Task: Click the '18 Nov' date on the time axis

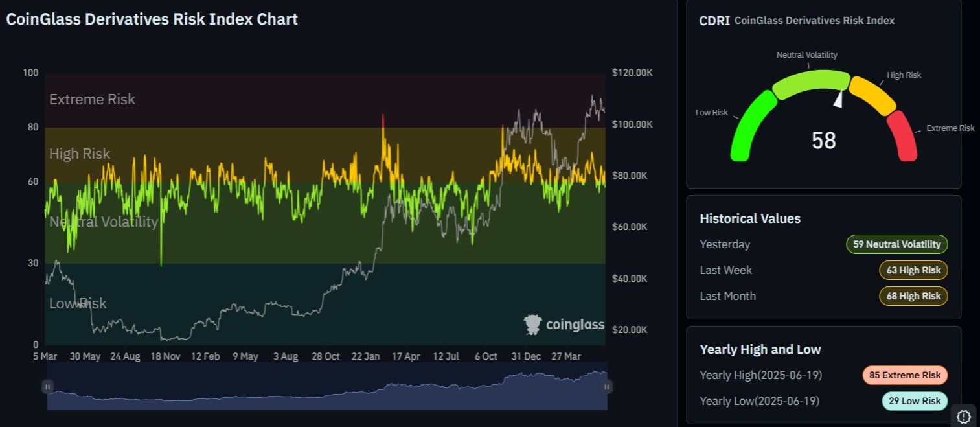Action: (165, 356)
